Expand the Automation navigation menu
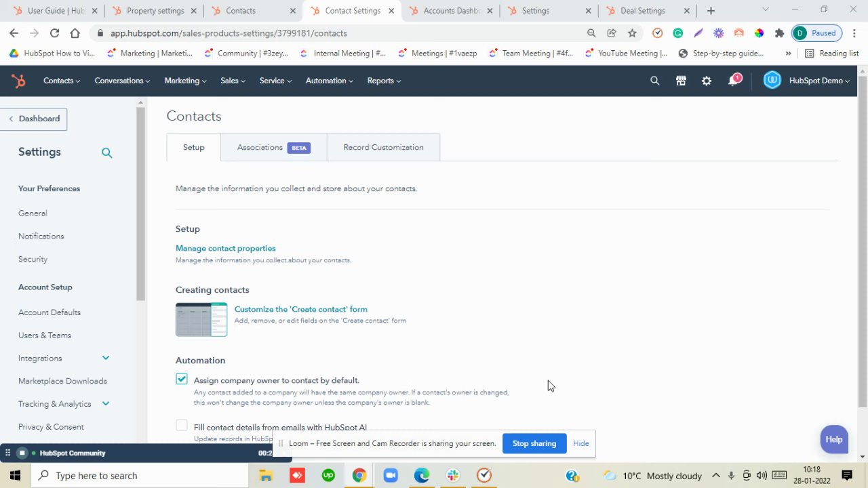The height and width of the screenshot is (488, 868). (329, 81)
